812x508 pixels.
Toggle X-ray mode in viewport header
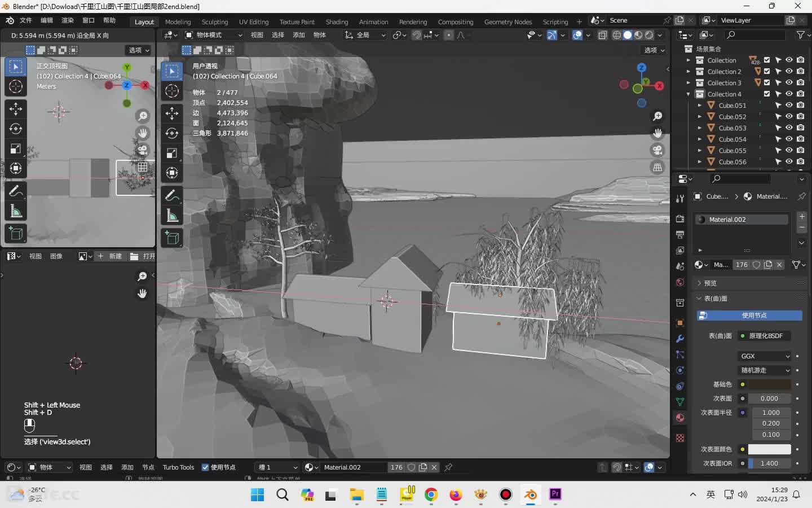pos(602,35)
